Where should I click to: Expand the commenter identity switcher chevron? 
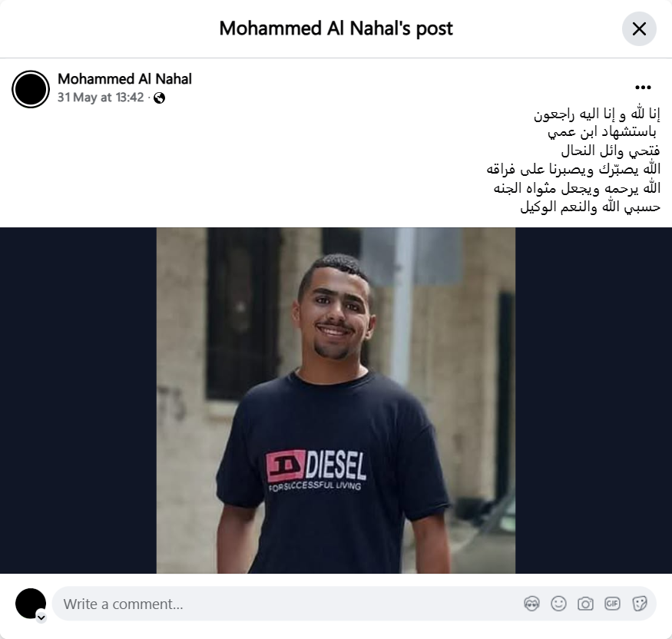(x=41, y=617)
